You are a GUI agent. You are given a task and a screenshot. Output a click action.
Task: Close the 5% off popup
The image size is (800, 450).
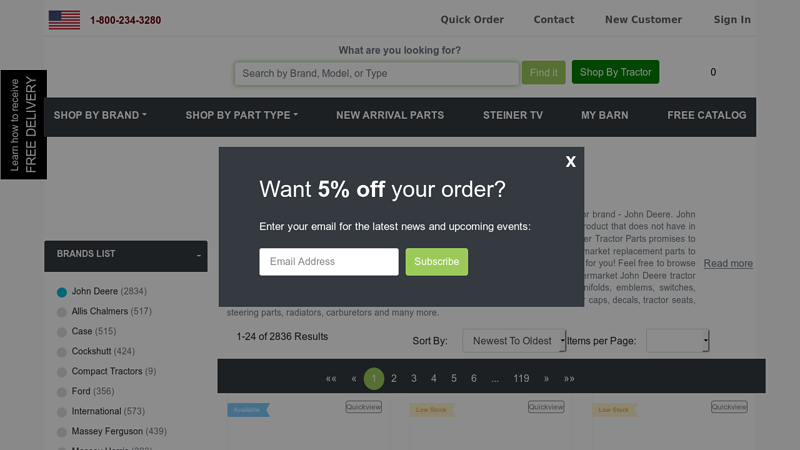click(570, 162)
